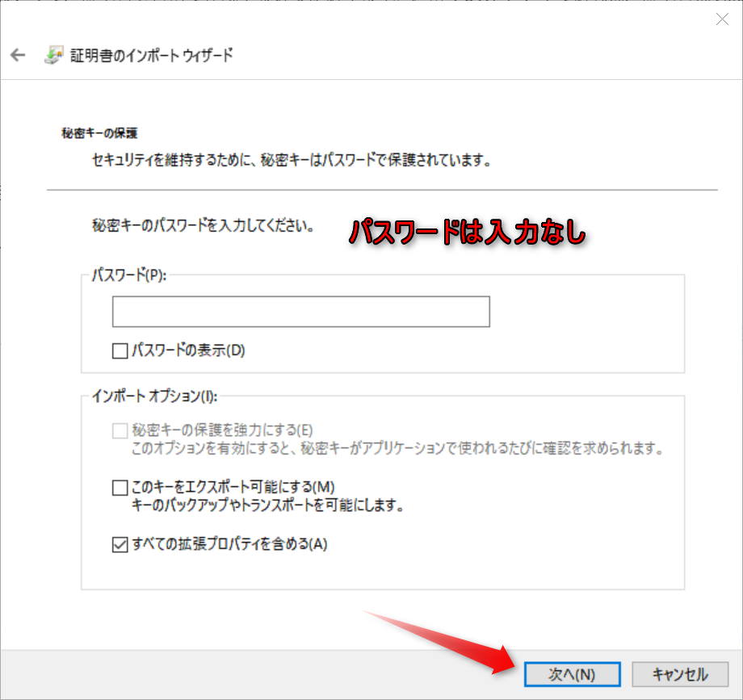Check このキーをエクスポート可能にする(M) option

[120, 488]
